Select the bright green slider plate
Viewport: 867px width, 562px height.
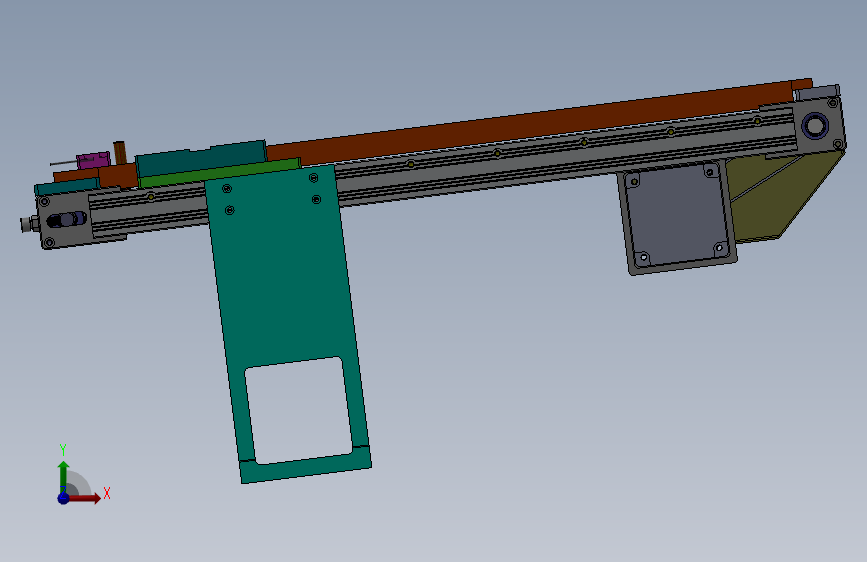click(220, 173)
